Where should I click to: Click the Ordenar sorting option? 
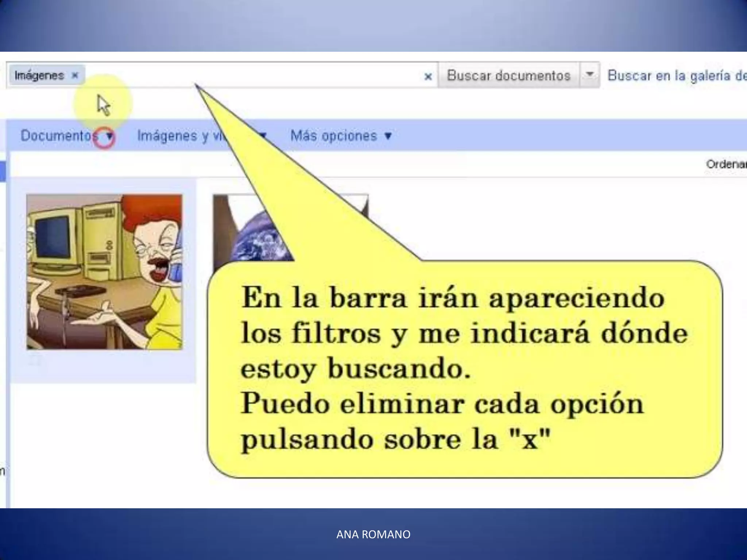click(x=726, y=164)
